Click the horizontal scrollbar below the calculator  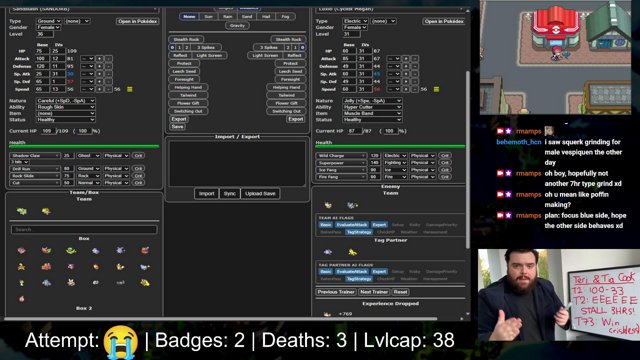point(220,318)
